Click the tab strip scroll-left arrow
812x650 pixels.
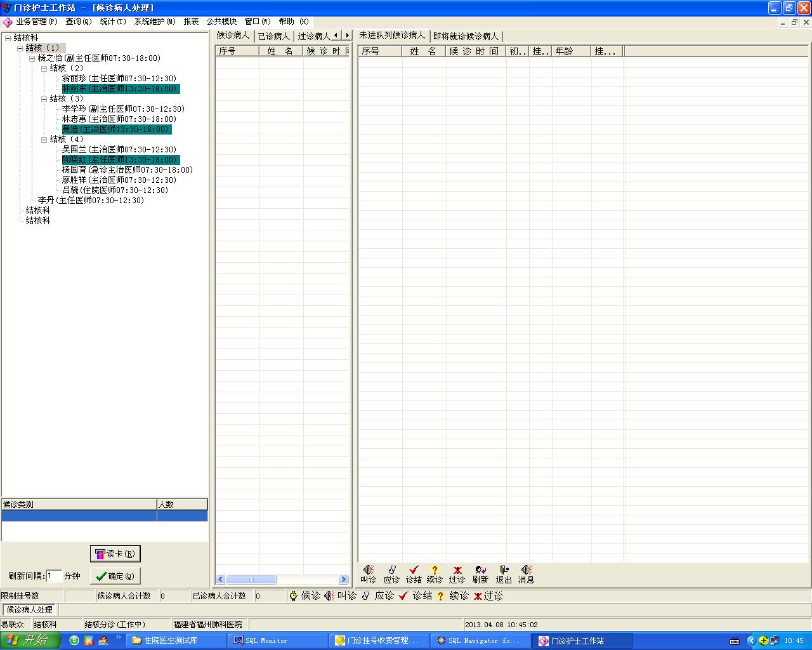[336, 35]
